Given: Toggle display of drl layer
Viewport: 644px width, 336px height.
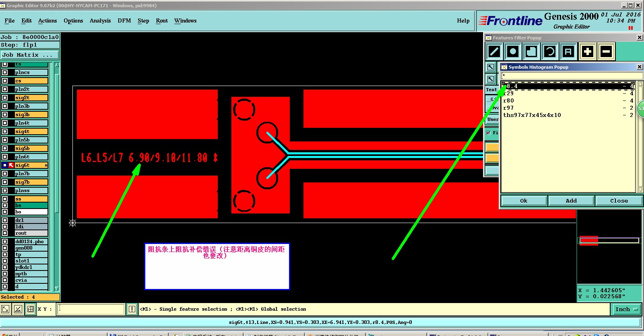Looking at the screenshot, I should click(5, 220).
